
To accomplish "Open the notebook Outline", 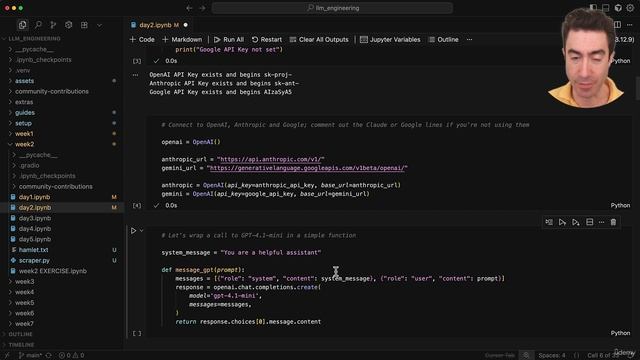I will click(444, 40).
